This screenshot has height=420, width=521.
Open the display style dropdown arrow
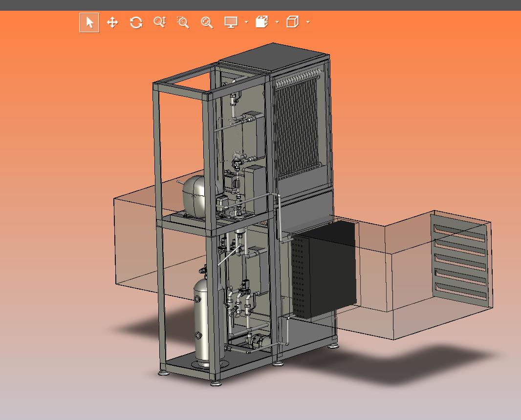click(x=246, y=22)
